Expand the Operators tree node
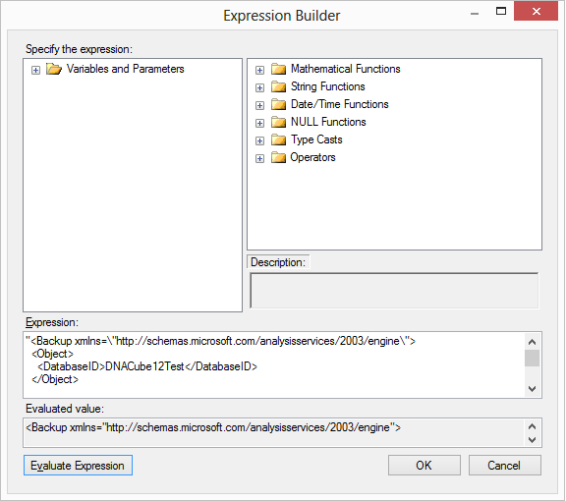The width and height of the screenshot is (566, 501). tap(260, 158)
